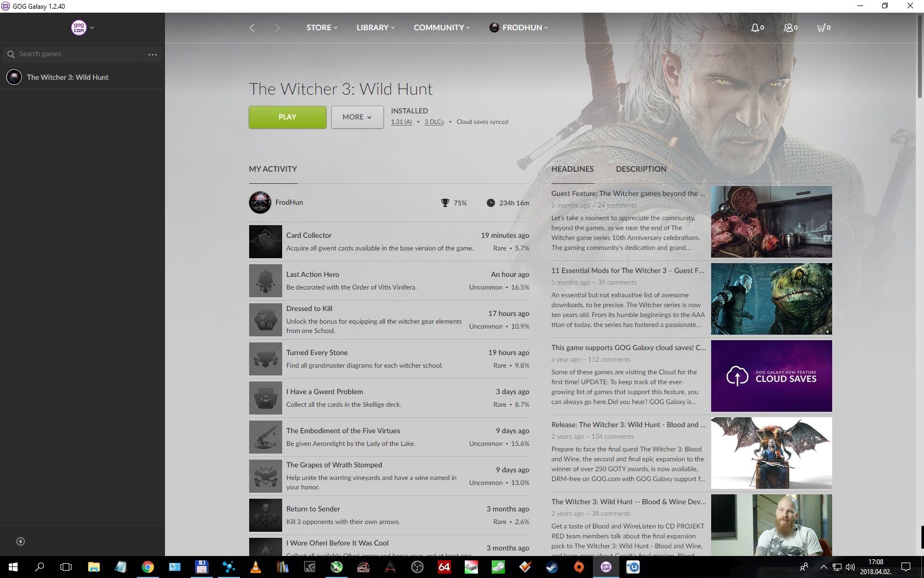Click the I Have a Gwent Problem icon

265,398
